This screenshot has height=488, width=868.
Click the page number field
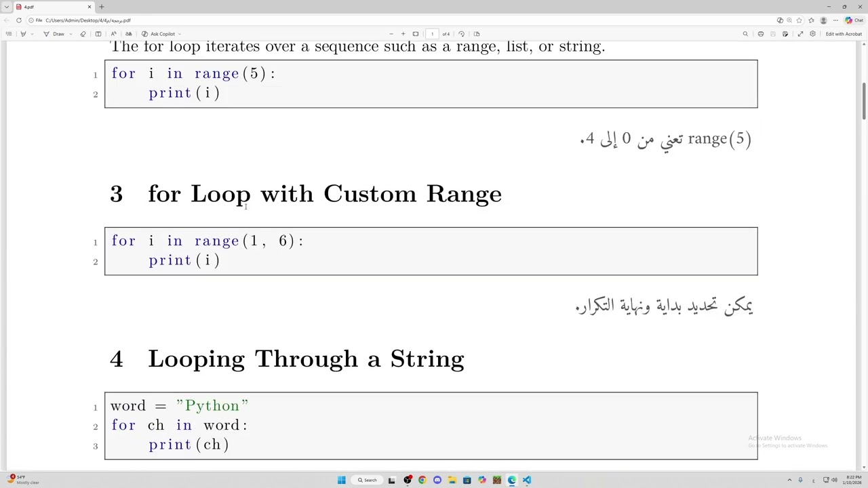(432, 34)
